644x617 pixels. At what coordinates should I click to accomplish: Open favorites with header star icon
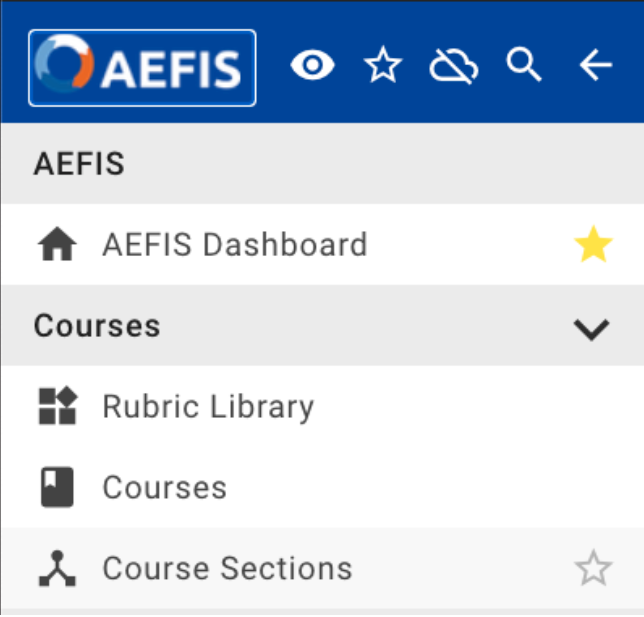pyautogui.click(x=383, y=65)
